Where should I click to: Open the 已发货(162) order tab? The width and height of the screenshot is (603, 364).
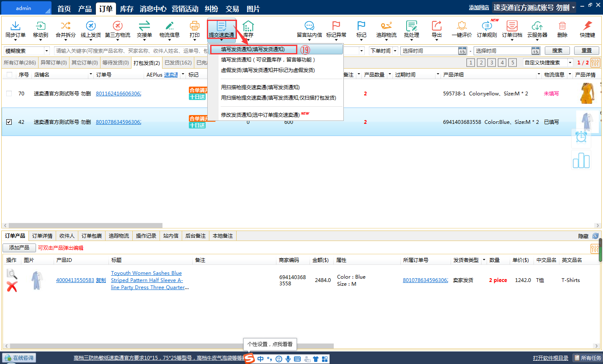pyautogui.click(x=178, y=63)
